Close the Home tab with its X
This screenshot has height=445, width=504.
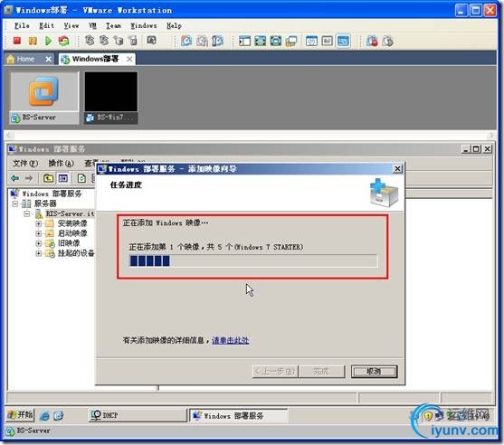click(48, 59)
